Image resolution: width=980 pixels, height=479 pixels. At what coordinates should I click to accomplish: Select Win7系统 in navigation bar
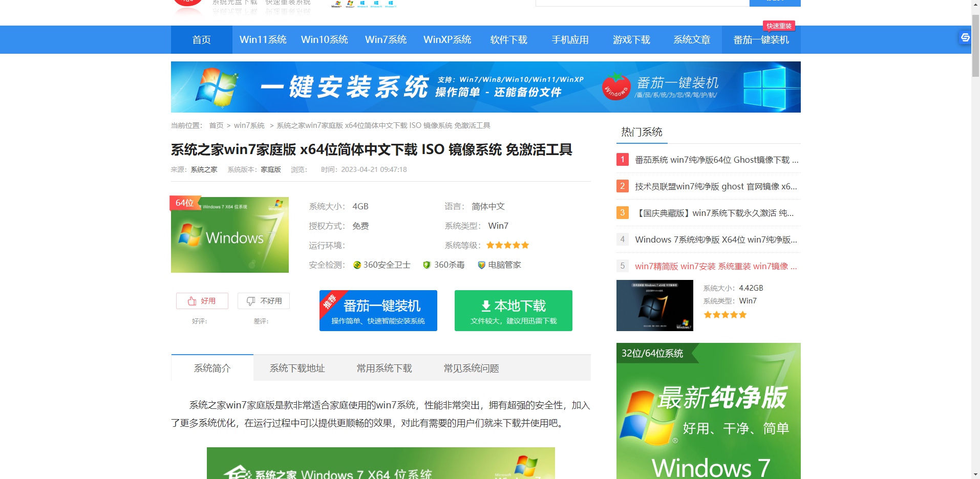pos(386,39)
